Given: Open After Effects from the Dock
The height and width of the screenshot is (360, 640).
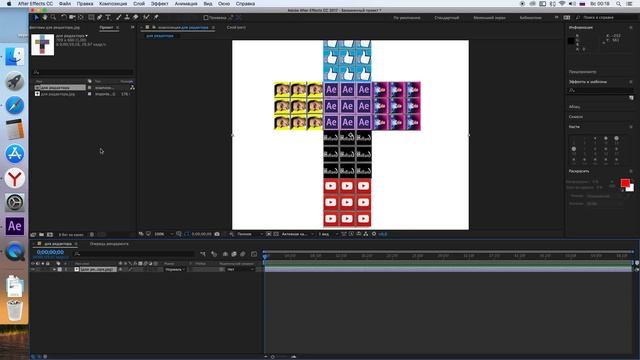Looking at the screenshot, I should pyautogui.click(x=15, y=226).
